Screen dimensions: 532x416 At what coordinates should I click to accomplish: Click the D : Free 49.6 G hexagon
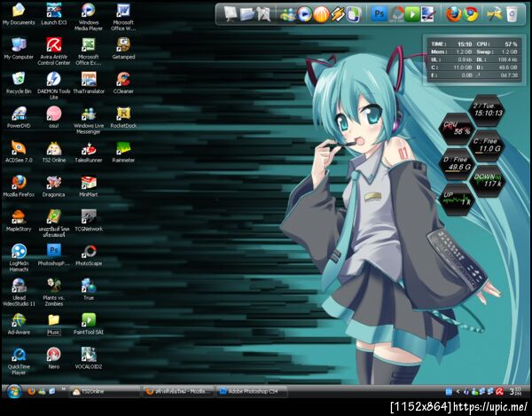[457, 164]
